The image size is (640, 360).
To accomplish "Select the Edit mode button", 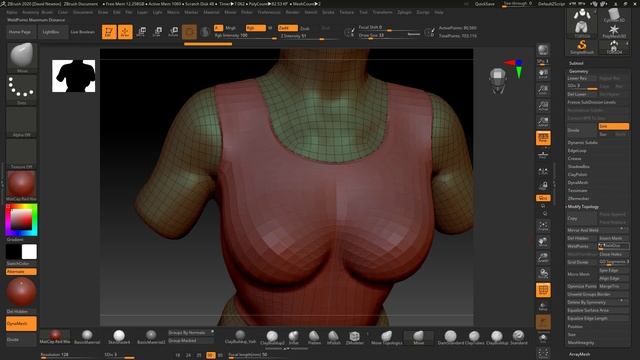I will (x=109, y=32).
